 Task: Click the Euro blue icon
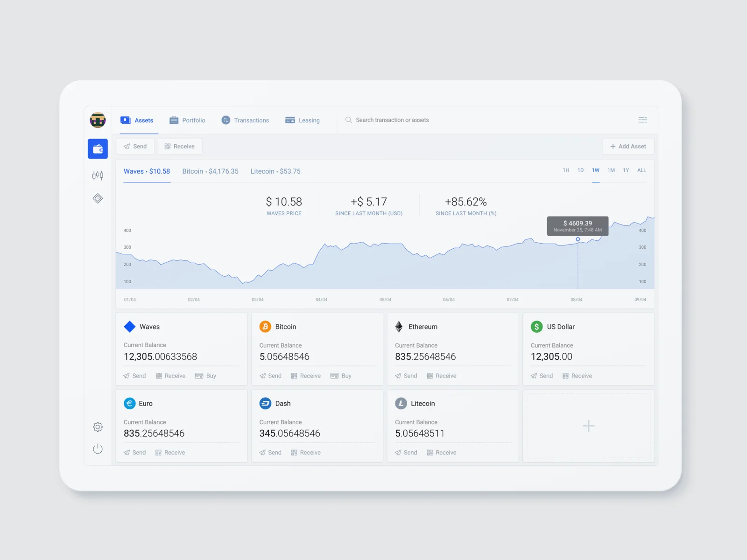[130, 403]
